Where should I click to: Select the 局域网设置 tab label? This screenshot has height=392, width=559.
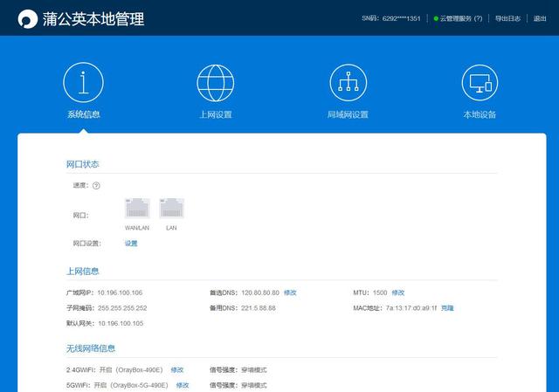348,115
